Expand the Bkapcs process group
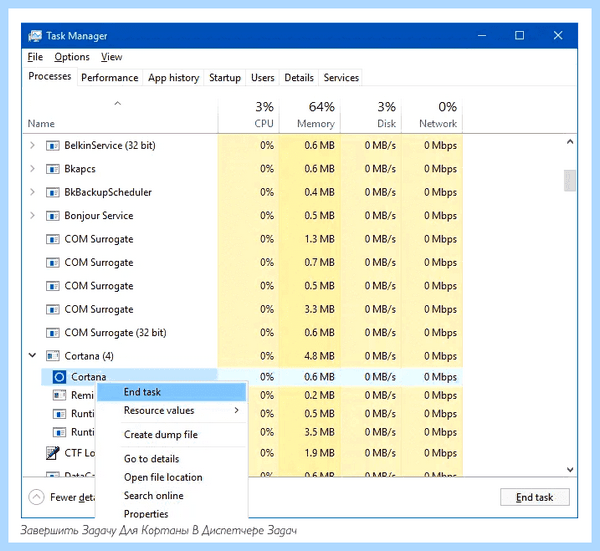The width and height of the screenshot is (600, 551). click(x=33, y=169)
